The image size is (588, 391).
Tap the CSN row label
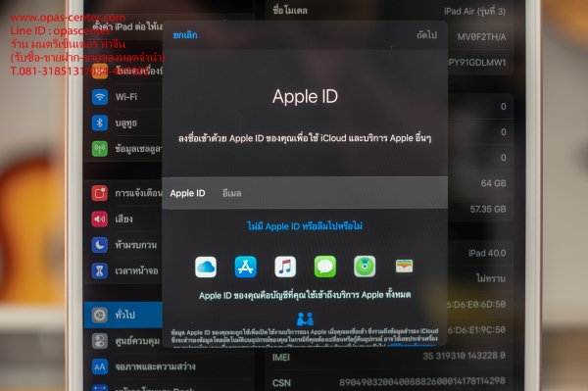(281, 383)
